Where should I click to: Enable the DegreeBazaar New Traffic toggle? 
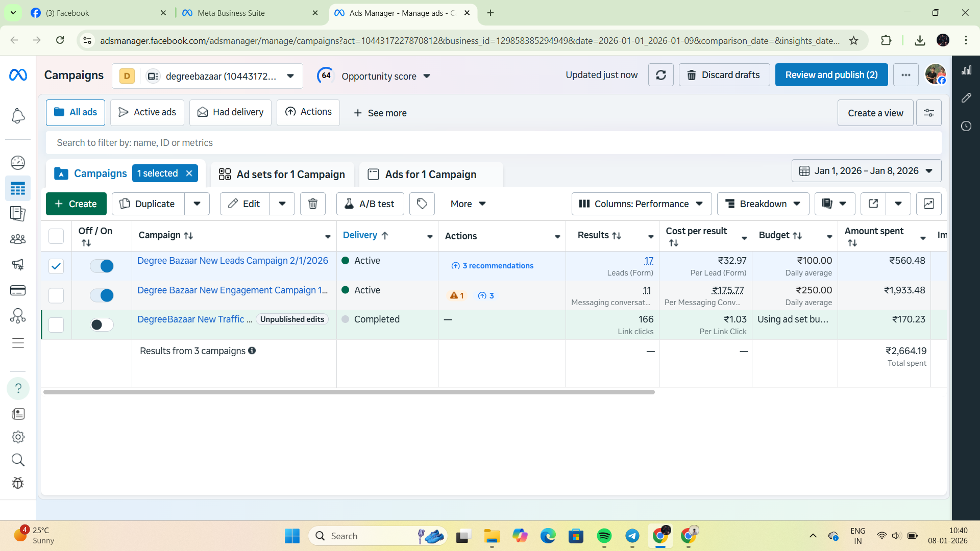[102, 324]
